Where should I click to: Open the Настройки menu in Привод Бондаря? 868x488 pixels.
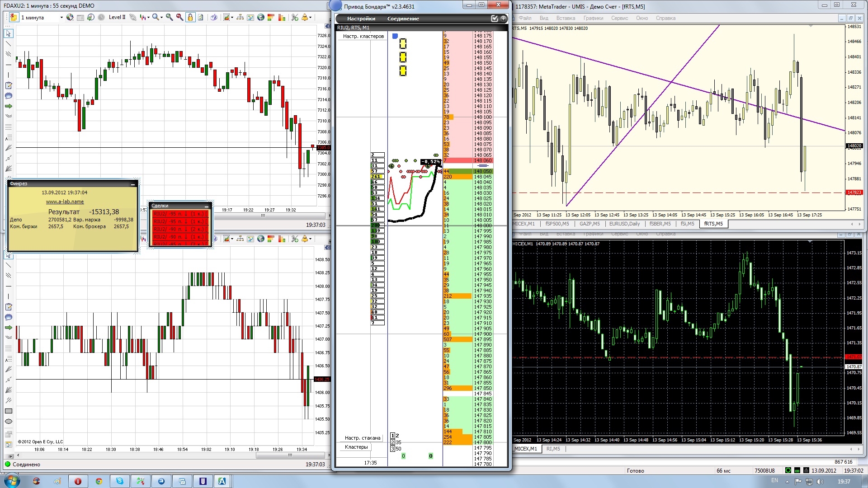(361, 19)
